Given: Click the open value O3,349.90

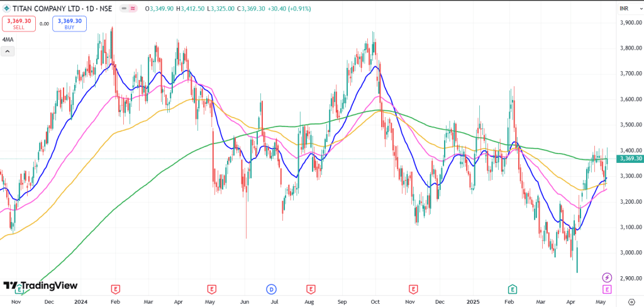Looking at the screenshot, I should [x=159, y=9].
